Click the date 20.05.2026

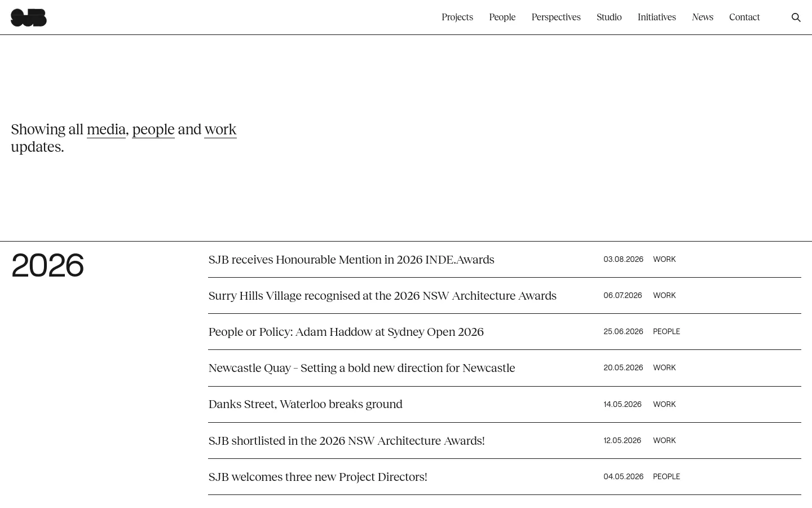(623, 368)
